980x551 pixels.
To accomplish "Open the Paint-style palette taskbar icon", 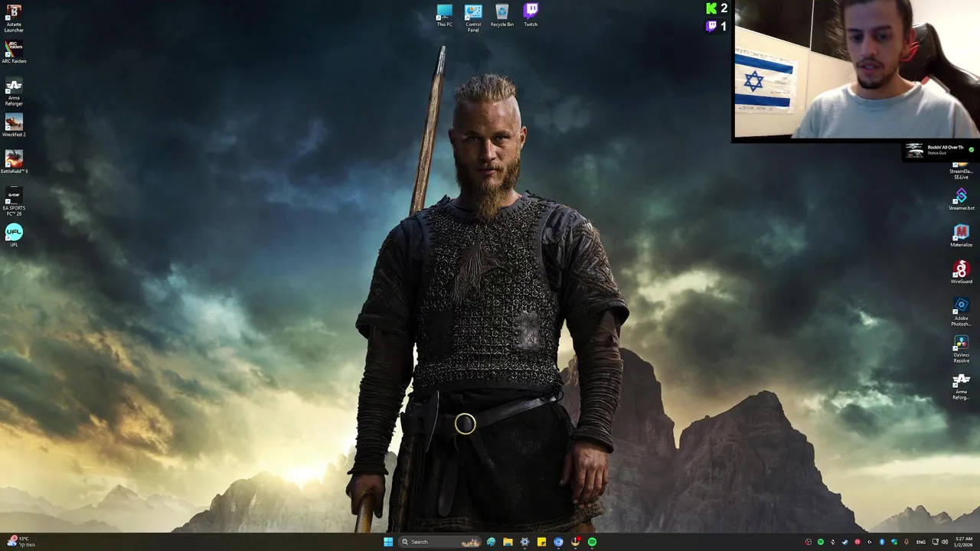I will pos(491,542).
